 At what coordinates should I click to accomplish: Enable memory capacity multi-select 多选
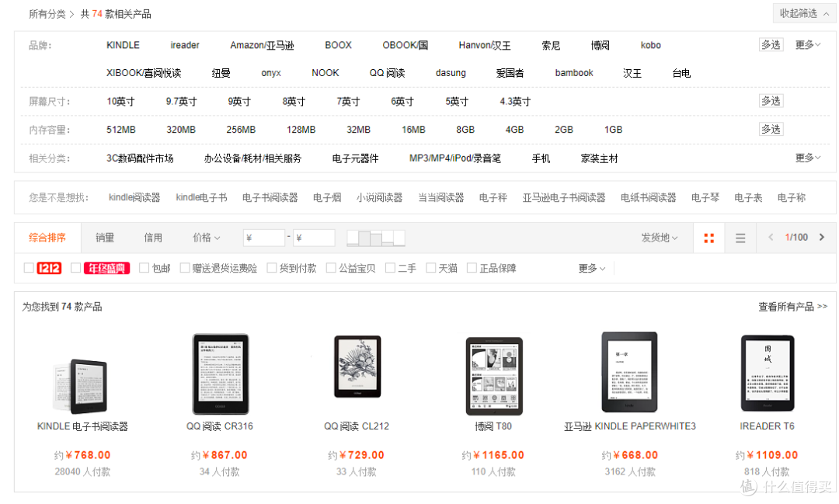(771, 130)
